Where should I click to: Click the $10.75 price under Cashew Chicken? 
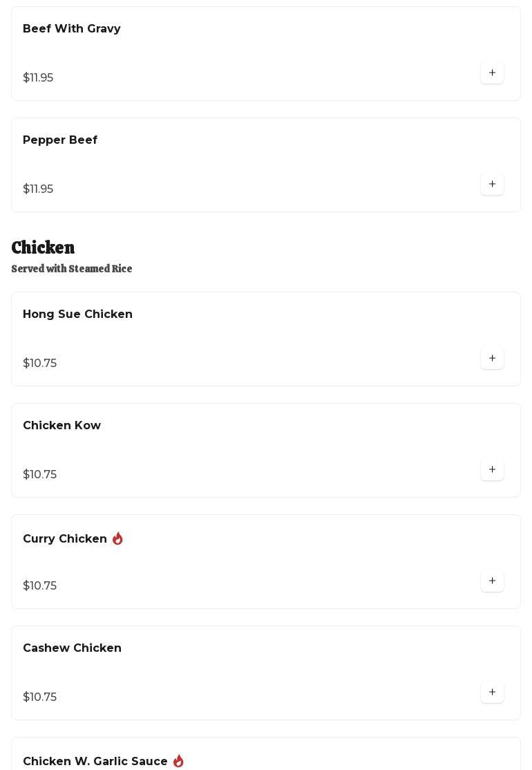(40, 697)
